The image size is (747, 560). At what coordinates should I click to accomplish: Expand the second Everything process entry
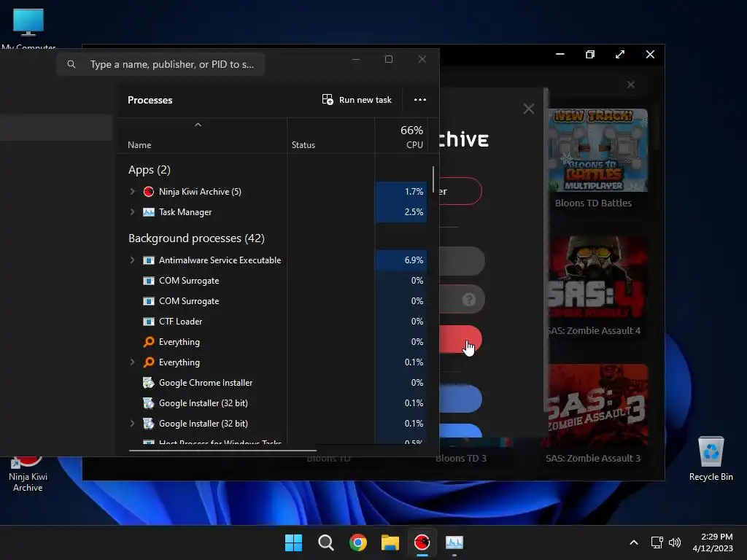[133, 362]
